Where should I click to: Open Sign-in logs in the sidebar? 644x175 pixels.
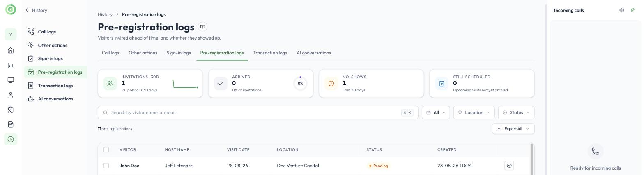(55, 58)
